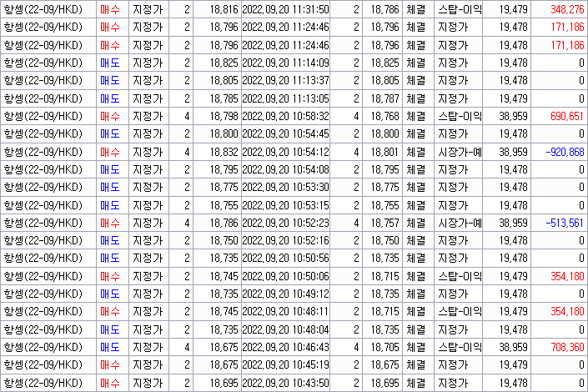Select the 18,832 buy order price
Viewport: 588px width, 392px height.
pos(223,152)
